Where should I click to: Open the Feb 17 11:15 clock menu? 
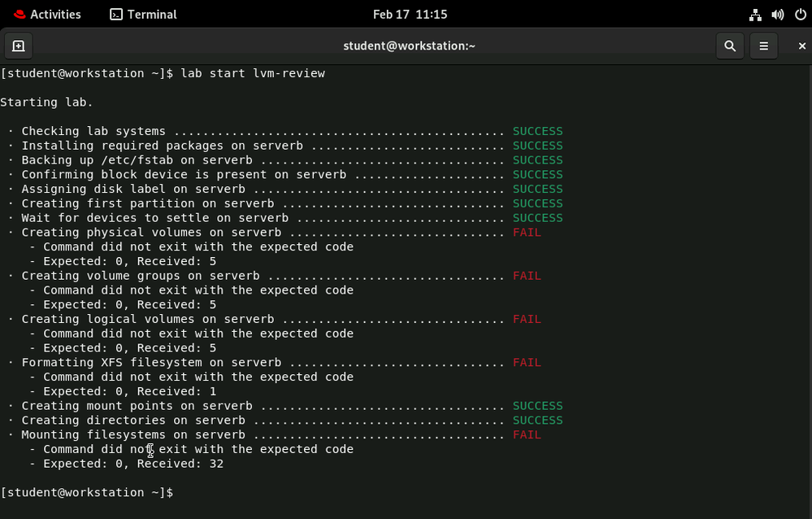[410, 15]
